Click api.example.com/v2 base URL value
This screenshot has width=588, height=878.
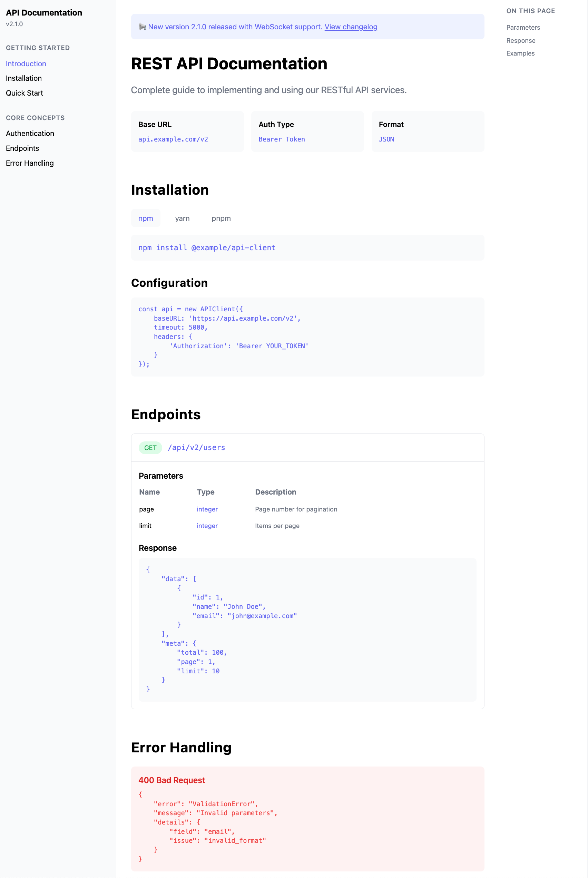click(x=173, y=139)
